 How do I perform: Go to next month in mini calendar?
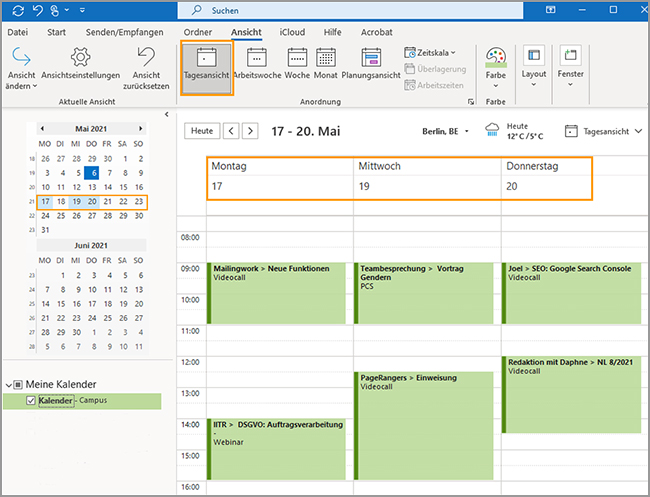[141, 129]
